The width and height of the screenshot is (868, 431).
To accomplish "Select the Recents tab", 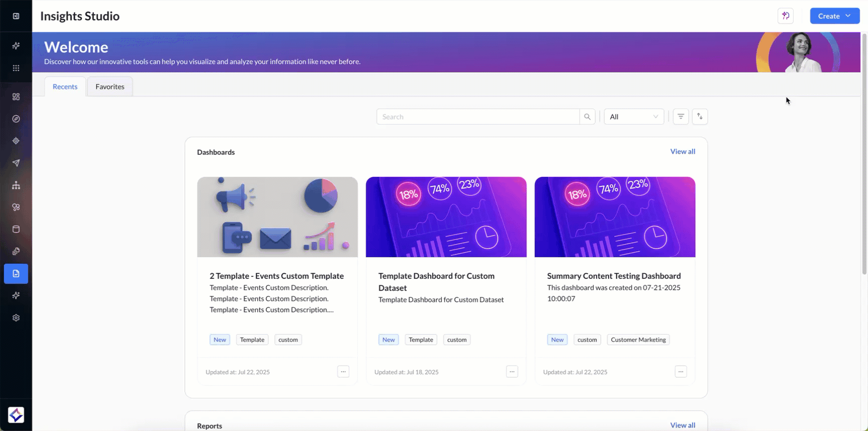I will (65, 86).
